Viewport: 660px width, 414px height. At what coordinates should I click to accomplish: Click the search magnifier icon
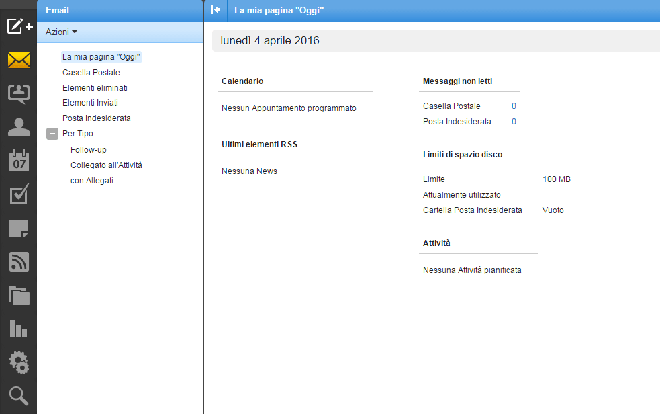[18, 395]
